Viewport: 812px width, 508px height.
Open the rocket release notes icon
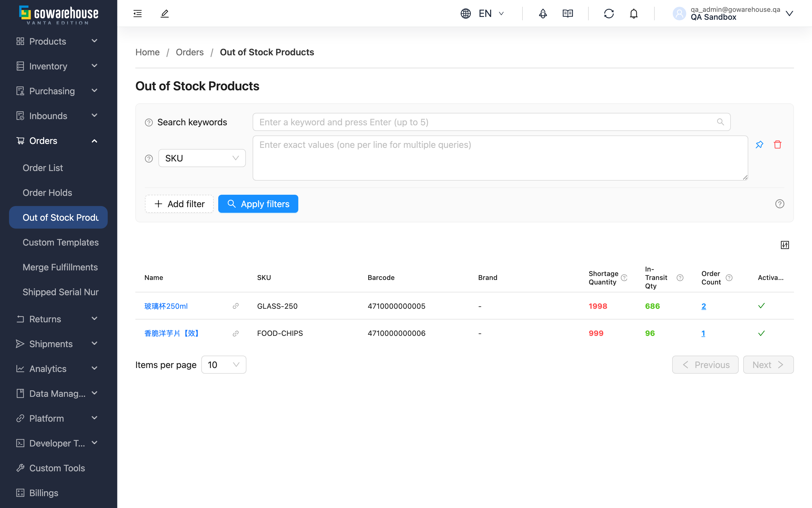(543, 14)
